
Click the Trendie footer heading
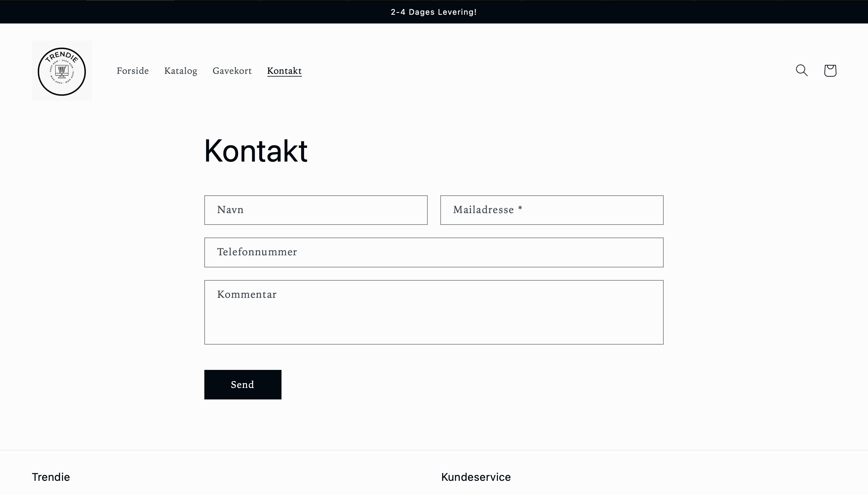click(51, 477)
